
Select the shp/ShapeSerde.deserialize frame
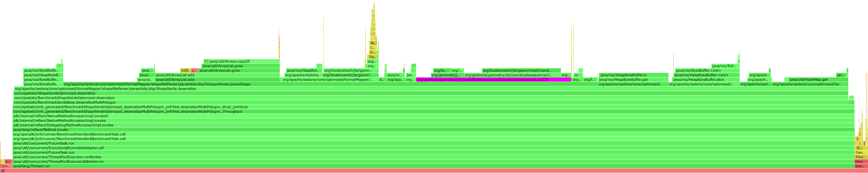pos(431,89)
